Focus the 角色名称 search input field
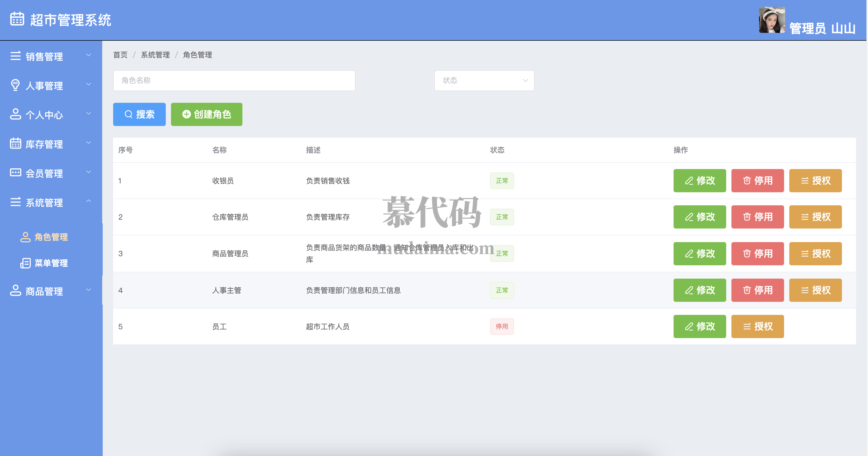 [234, 81]
